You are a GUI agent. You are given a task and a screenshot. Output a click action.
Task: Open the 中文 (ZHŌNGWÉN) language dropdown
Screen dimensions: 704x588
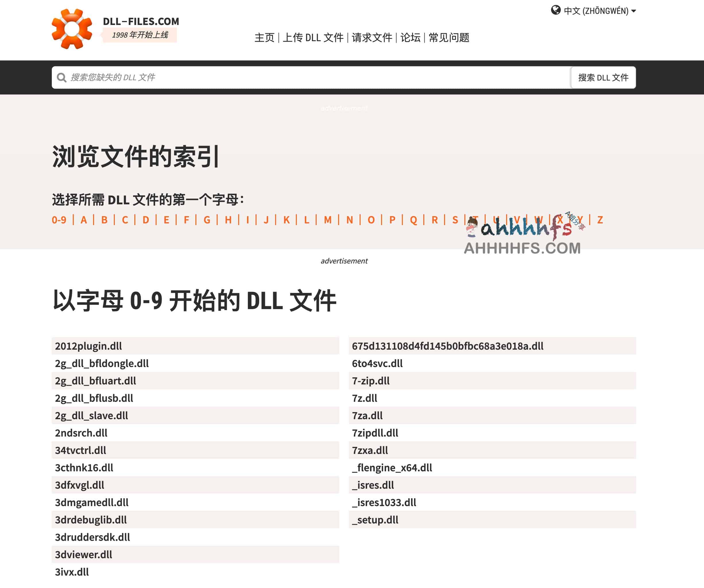(x=597, y=11)
